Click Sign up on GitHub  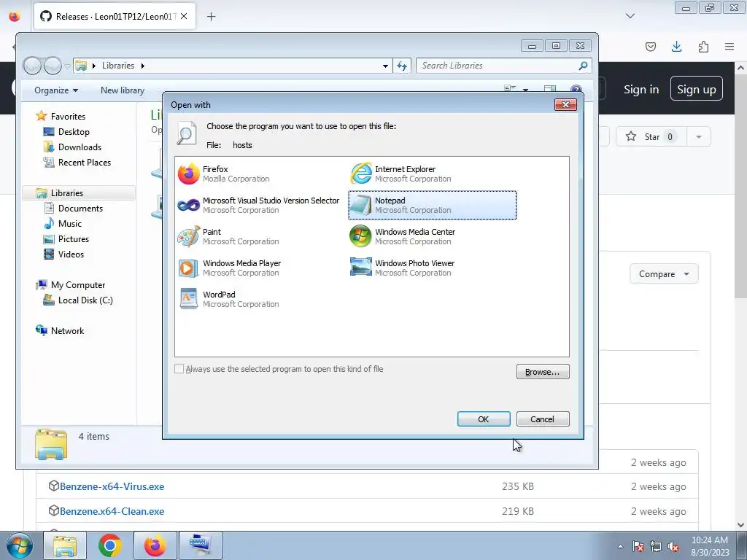tap(697, 88)
